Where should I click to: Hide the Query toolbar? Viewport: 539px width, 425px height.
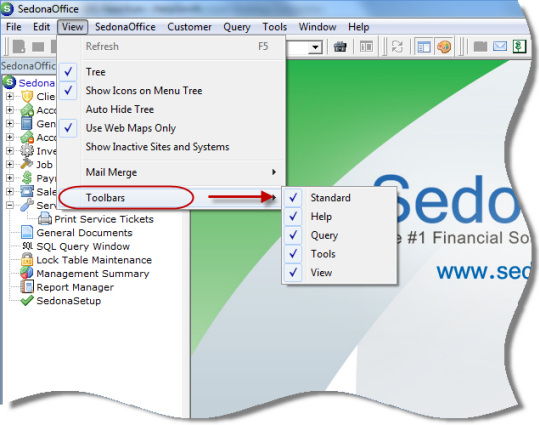point(339,235)
